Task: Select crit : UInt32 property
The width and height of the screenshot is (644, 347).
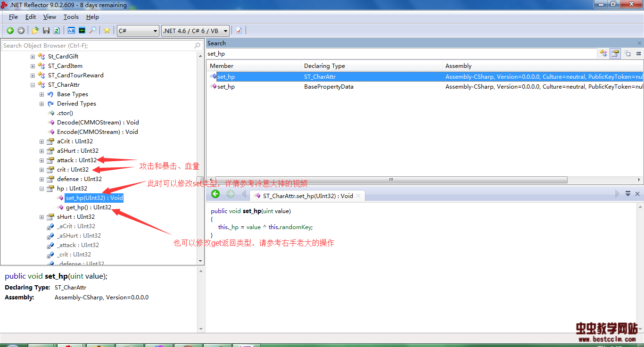Action: point(73,170)
